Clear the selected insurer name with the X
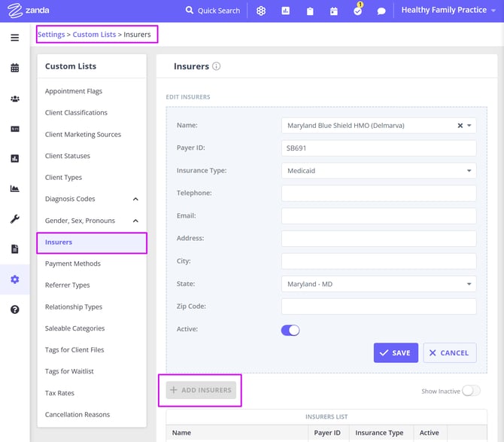The width and height of the screenshot is (504, 442). pos(460,126)
